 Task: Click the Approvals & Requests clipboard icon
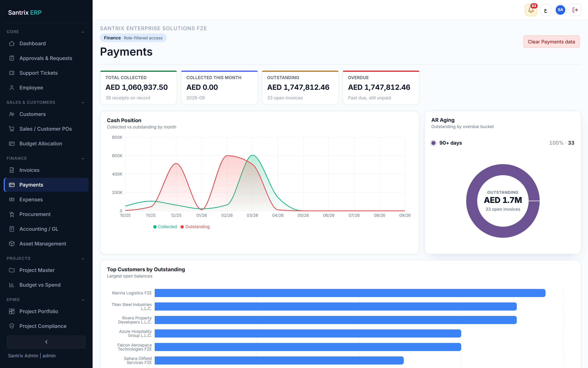12,58
